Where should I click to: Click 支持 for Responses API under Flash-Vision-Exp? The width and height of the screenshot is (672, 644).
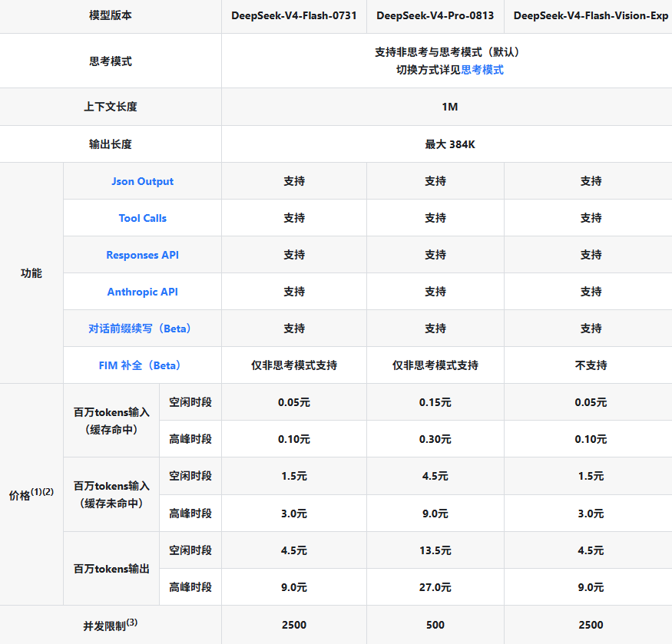coord(591,255)
